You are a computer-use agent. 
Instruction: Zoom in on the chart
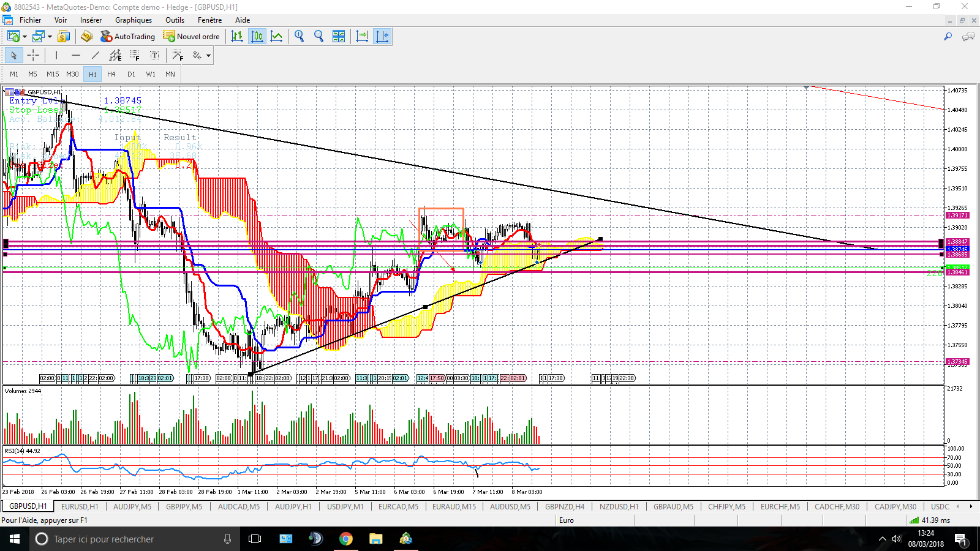(299, 37)
